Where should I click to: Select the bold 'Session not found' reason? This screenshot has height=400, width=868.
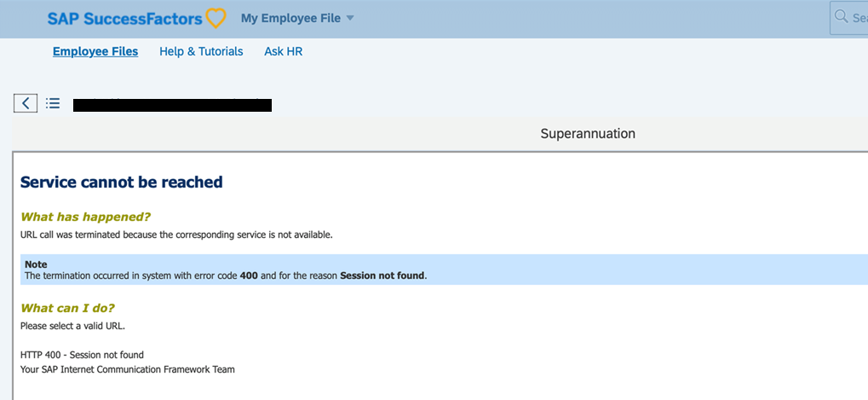pos(382,275)
